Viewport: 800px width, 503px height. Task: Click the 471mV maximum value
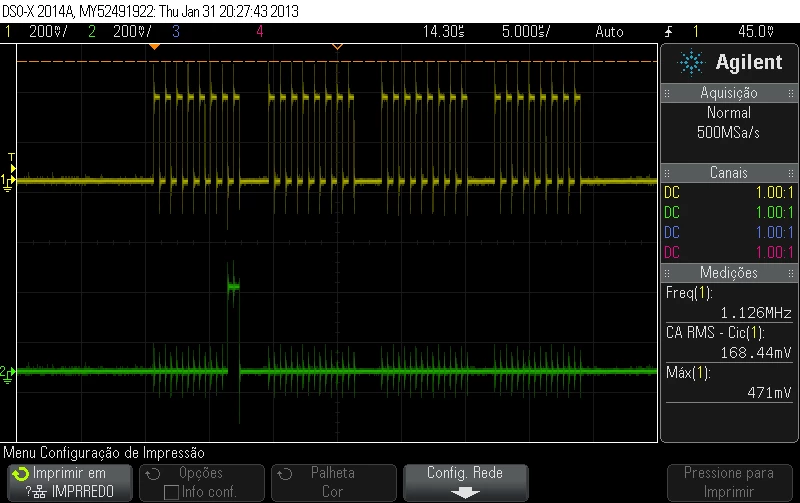(x=769, y=392)
